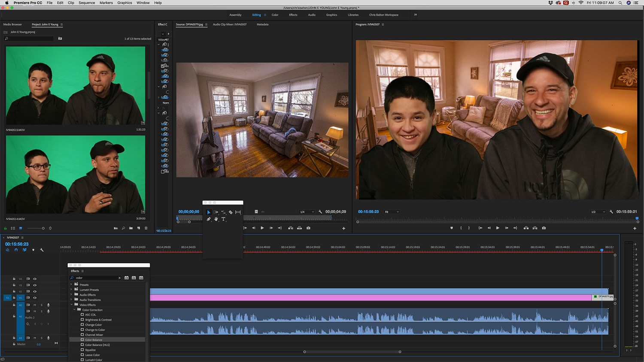Toggle lock on video track V4
Viewport: 644px width, 362px height.
[14, 279]
